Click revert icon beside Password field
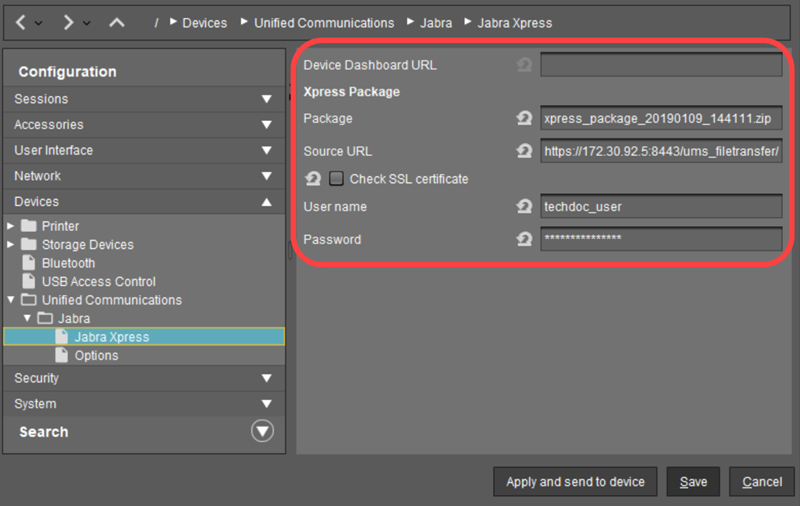The image size is (800, 506). [523, 240]
